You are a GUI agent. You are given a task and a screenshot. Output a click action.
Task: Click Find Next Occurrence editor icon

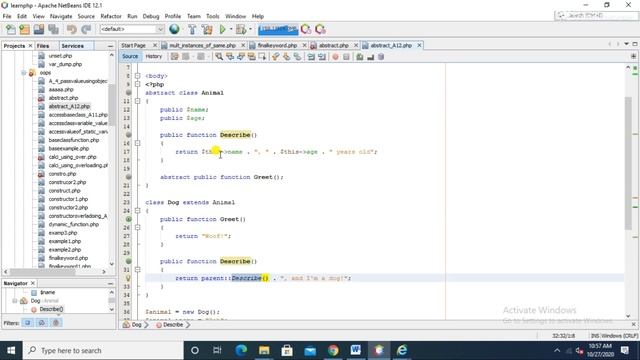(x=241, y=57)
